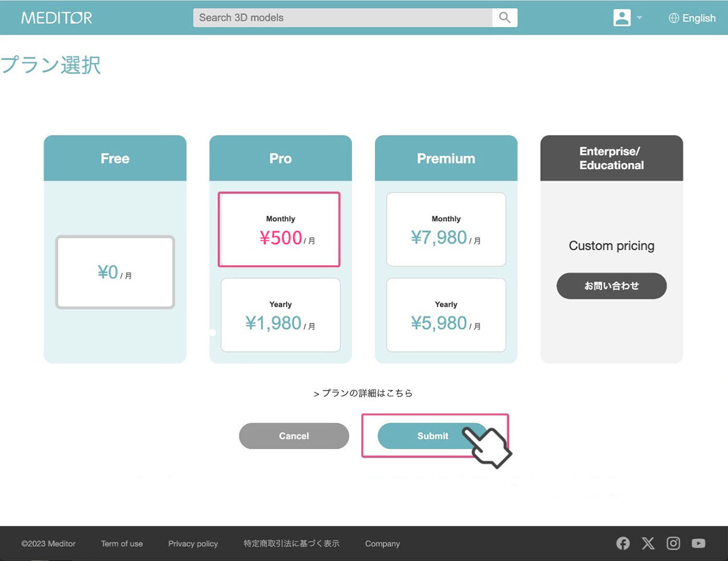
Task: Visit the Instagram icon link
Action: (673, 543)
